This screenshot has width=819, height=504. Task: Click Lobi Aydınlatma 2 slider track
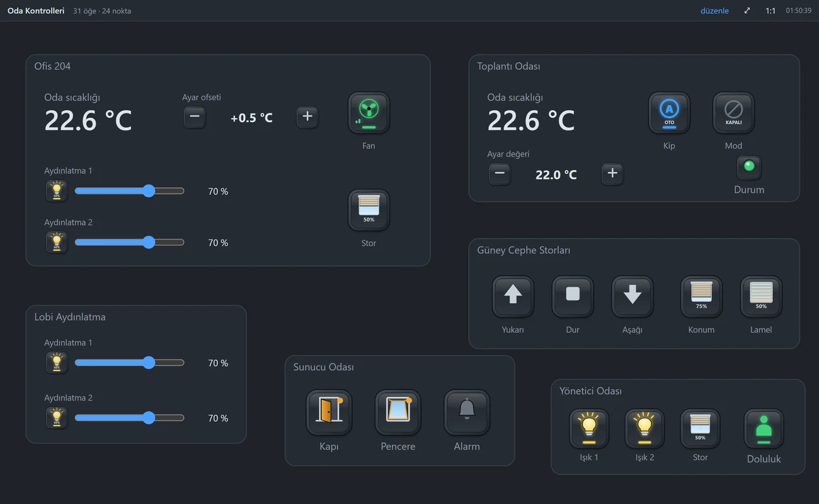tap(129, 418)
